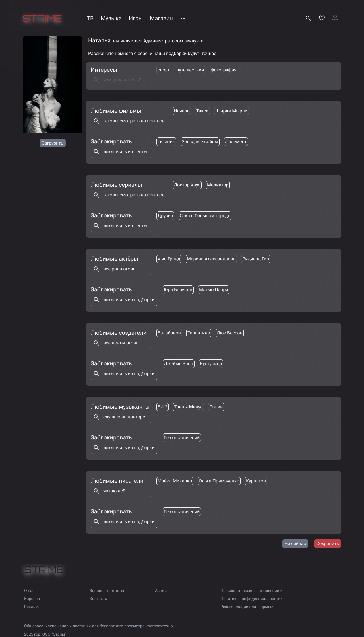
Task: Click the Курпатов writer tag
Action: 256,481
